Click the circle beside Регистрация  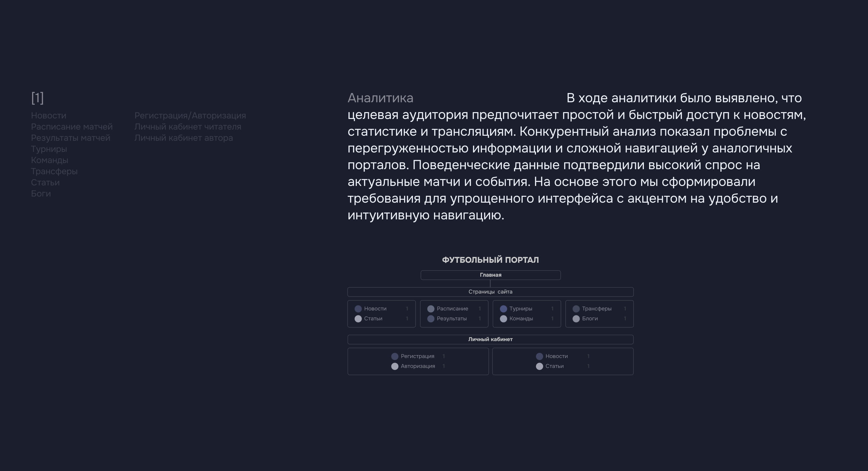(x=395, y=356)
